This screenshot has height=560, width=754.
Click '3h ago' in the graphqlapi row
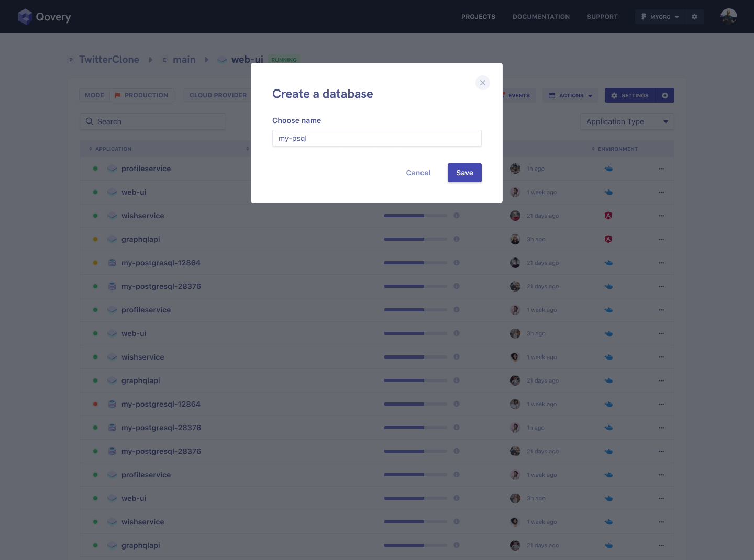pyautogui.click(x=536, y=239)
